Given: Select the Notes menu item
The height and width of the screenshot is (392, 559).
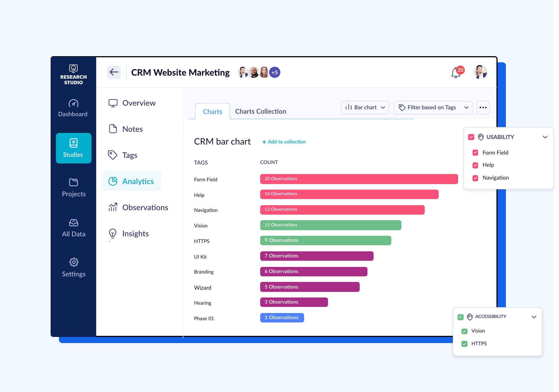Looking at the screenshot, I should [133, 129].
